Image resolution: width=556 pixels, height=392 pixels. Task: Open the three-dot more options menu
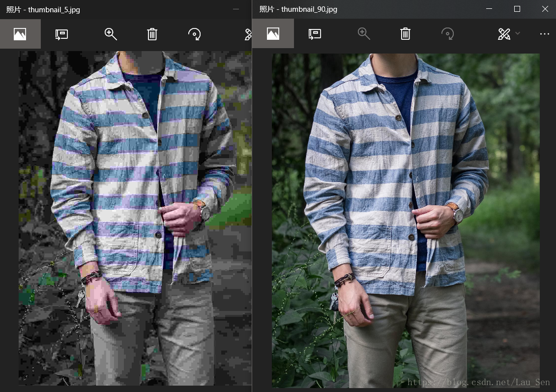click(x=544, y=34)
